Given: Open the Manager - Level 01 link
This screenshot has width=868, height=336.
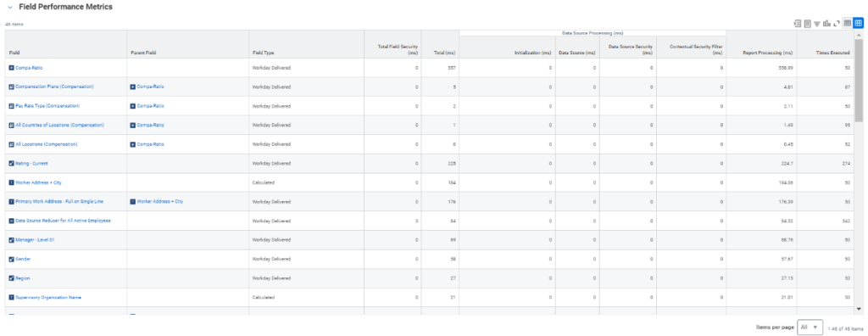Looking at the screenshot, I should tap(35, 240).
